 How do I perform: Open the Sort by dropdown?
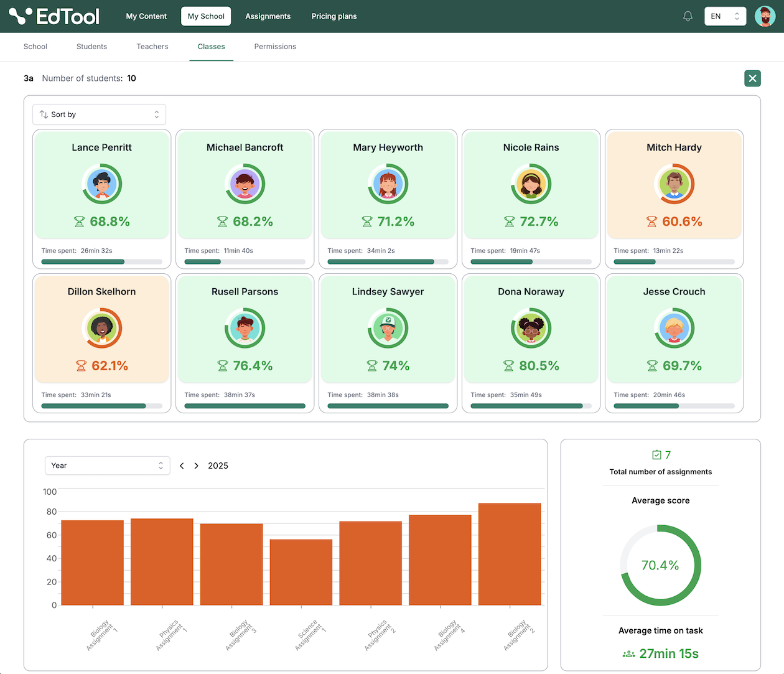[99, 115]
